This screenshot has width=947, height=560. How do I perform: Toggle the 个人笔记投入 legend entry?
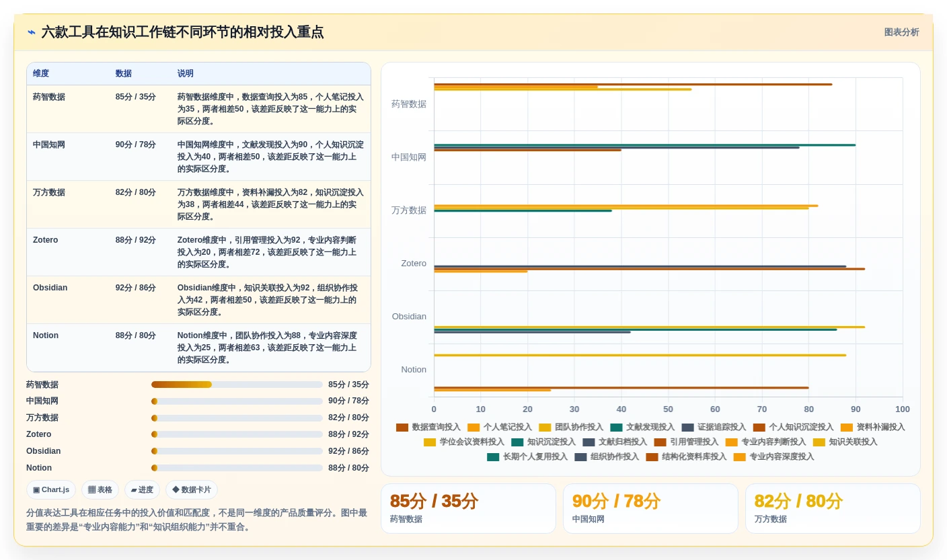pyautogui.click(x=499, y=428)
